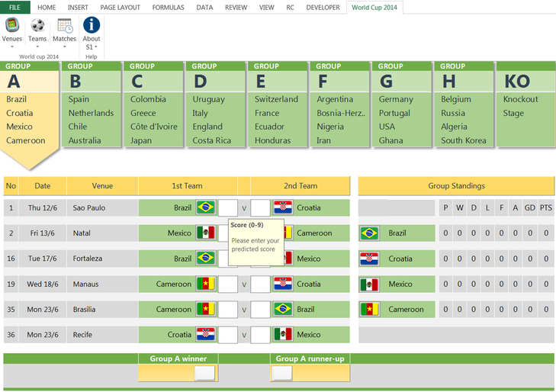The image size is (556, 392).
Task: Select the Group F card
Action: (339, 104)
